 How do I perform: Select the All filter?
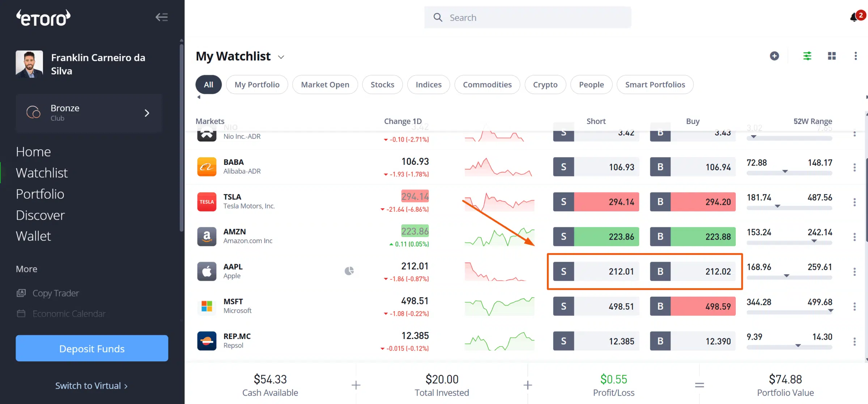[x=208, y=85]
